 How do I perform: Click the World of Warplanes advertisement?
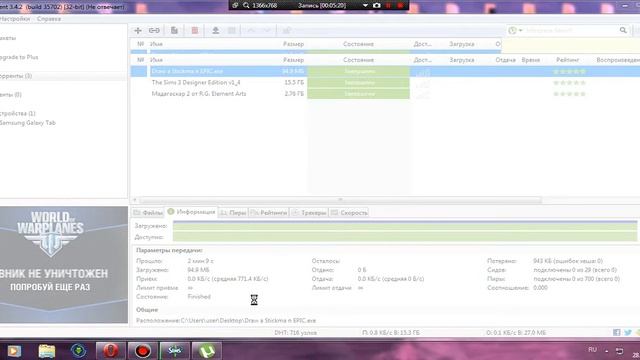[x=64, y=264]
